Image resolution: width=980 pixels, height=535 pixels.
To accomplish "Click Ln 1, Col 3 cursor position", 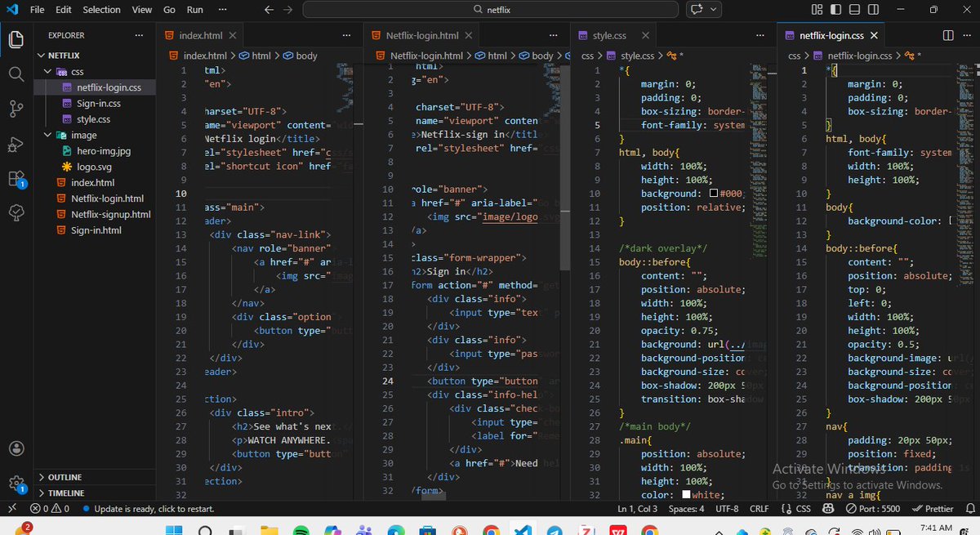I will [x=639, y=508].
